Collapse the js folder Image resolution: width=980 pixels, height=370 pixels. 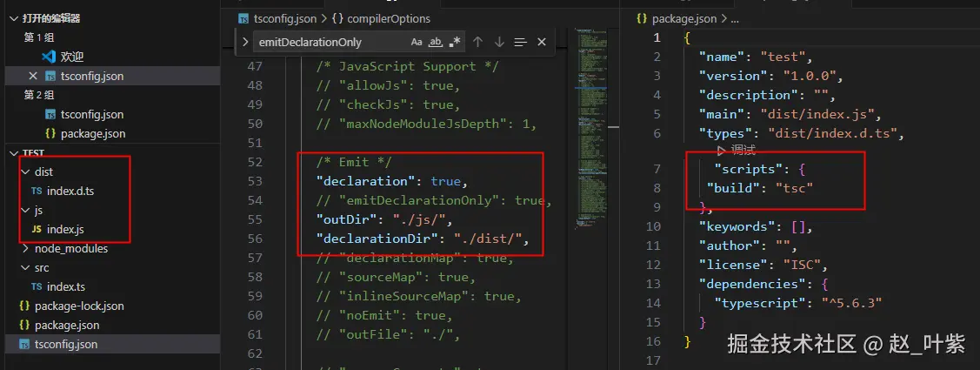click(x=25, y=210)
